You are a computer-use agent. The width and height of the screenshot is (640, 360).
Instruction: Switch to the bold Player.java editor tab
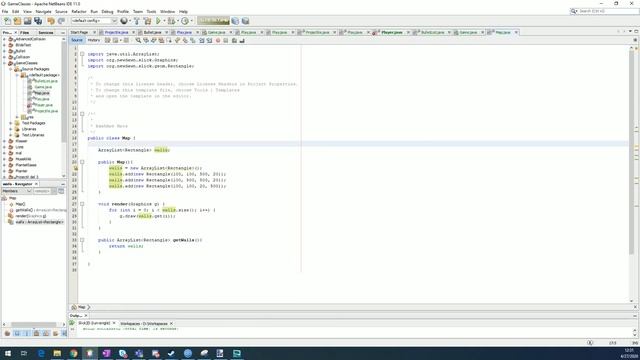point(392,32)
